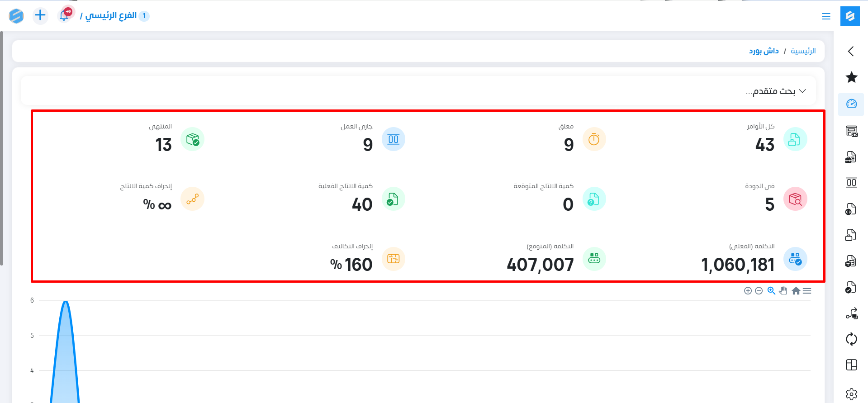Click the blue plus add button
The height and width of the screenshot is (403, 868).
[40, 15]
